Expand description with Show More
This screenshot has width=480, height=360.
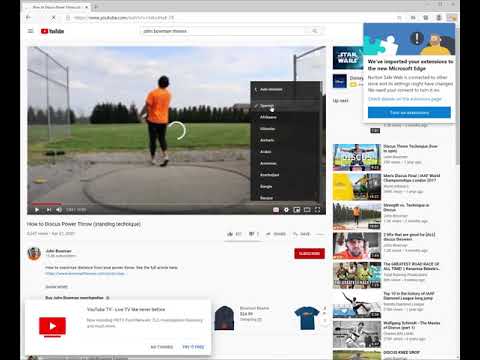coord(56,287)
